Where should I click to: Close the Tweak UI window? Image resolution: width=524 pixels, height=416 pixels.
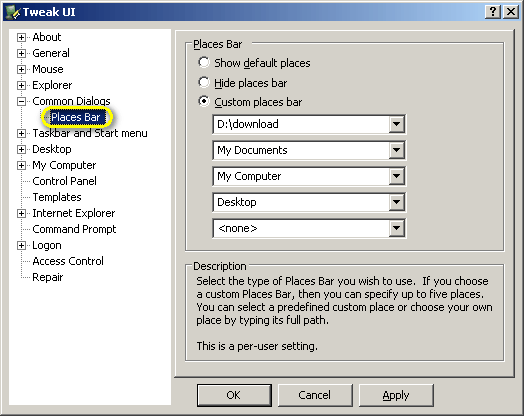pyautogui.click(x=511, y=12)
